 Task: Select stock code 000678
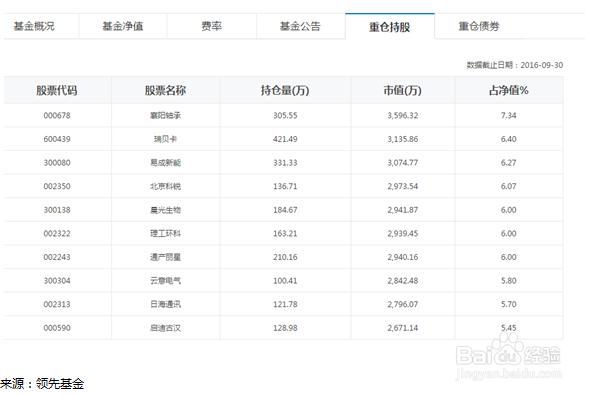57,116
